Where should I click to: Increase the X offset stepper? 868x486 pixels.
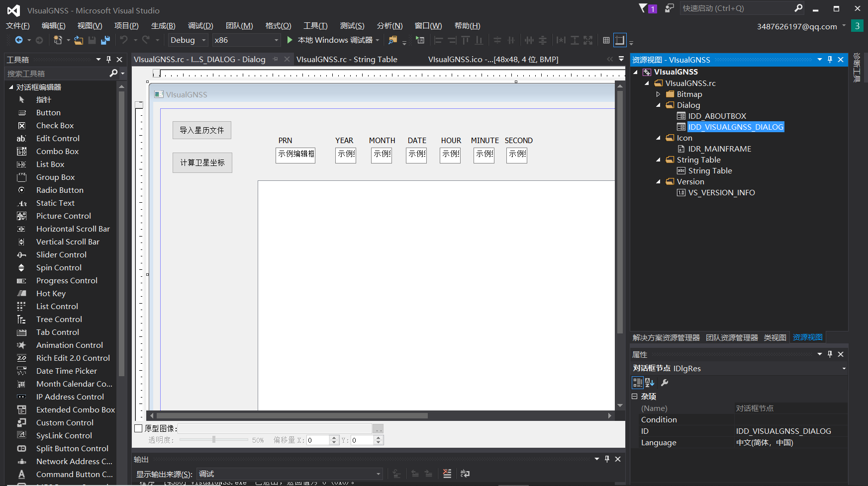334,437
